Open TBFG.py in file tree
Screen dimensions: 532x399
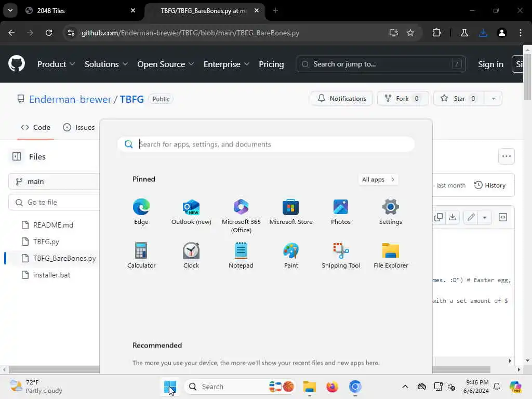tap(46, 242)
